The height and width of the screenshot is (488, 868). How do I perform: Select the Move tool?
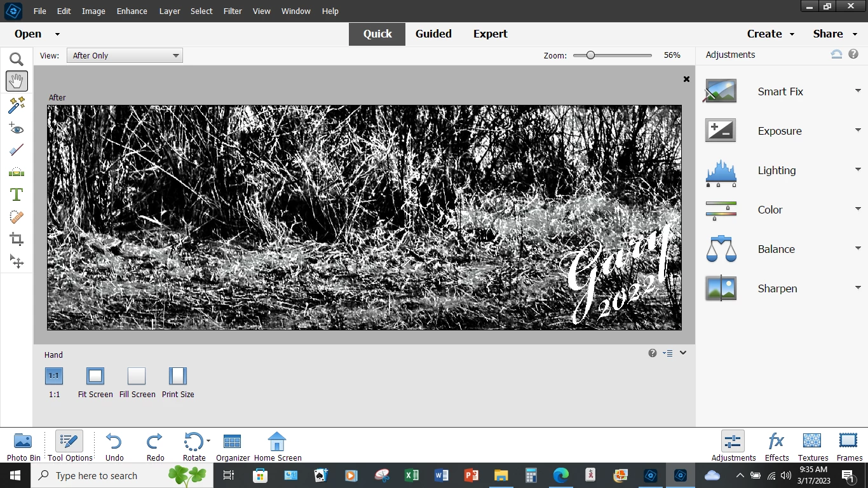click(x=17, y=261)
